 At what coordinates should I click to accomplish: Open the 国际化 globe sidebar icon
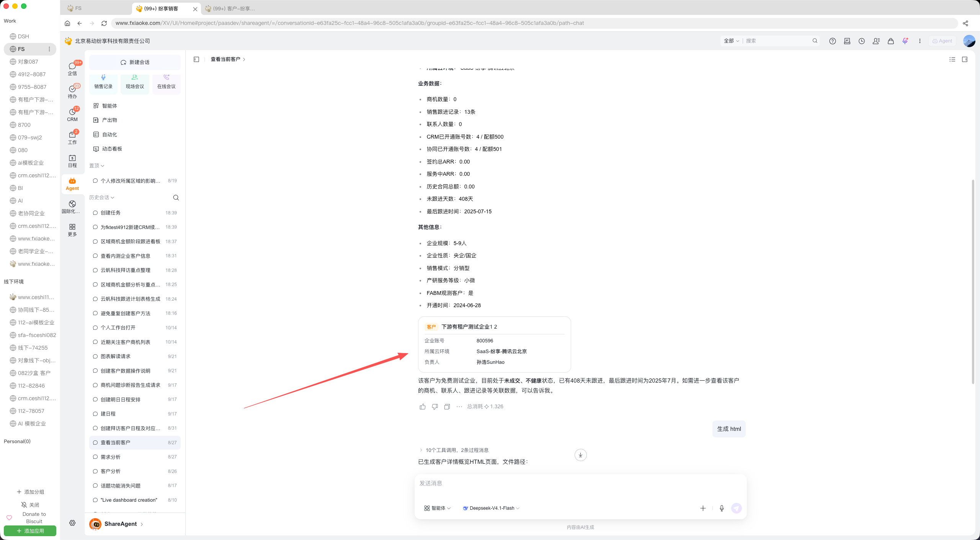(72, 207)
